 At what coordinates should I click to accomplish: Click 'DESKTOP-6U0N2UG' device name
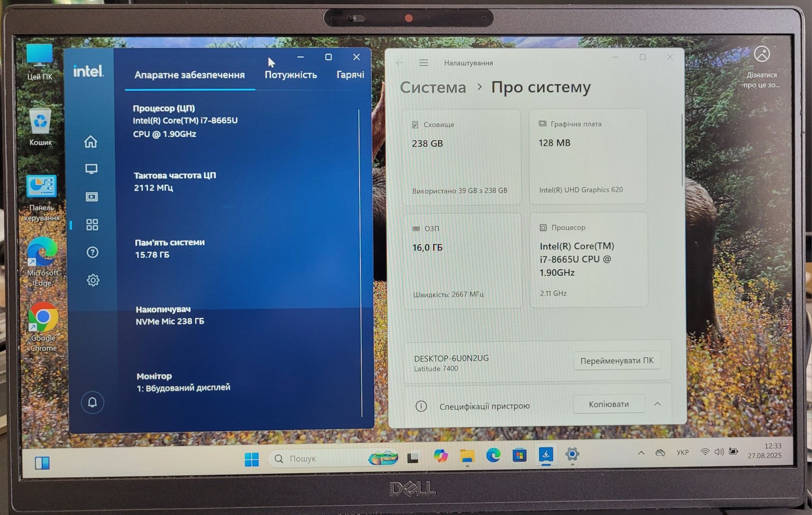tap(451, 358)
